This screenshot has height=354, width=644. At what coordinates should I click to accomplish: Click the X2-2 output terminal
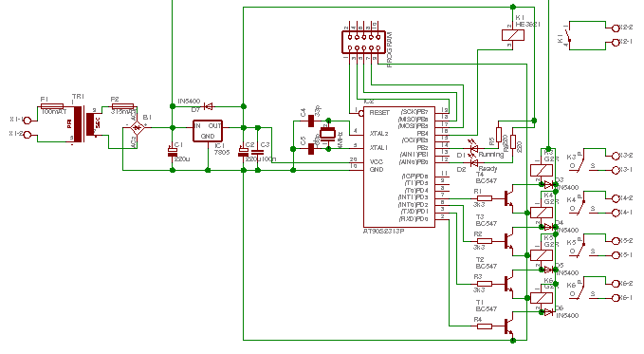(x=616, y=28)
